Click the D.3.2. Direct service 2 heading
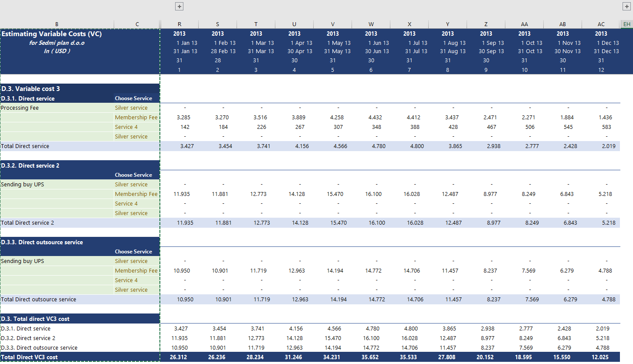 30,165
